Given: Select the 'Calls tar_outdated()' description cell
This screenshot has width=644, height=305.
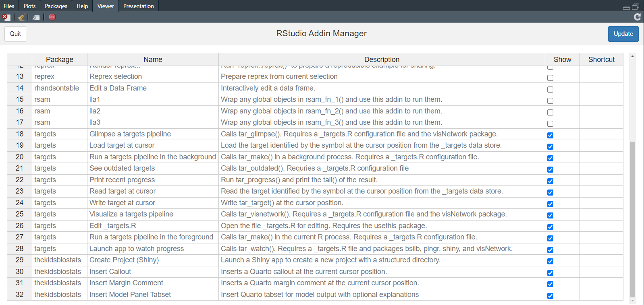Looking at the screenshot, I should click(x=382, y=168).
